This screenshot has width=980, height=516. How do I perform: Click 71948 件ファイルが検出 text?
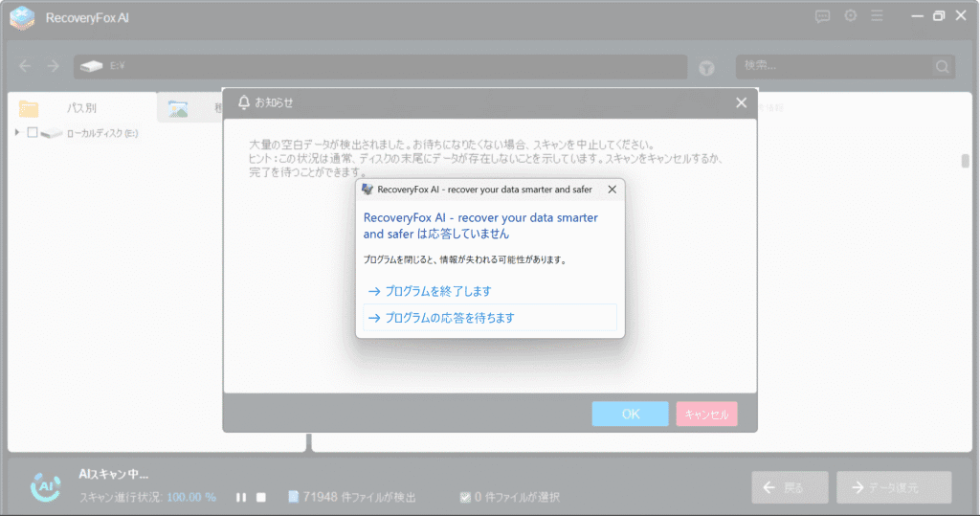tap(360, 497)
